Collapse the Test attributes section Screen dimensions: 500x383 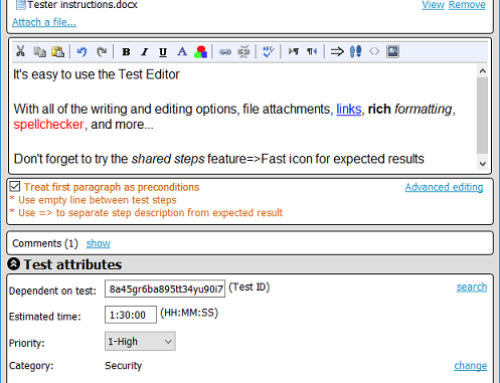[14, 264]
